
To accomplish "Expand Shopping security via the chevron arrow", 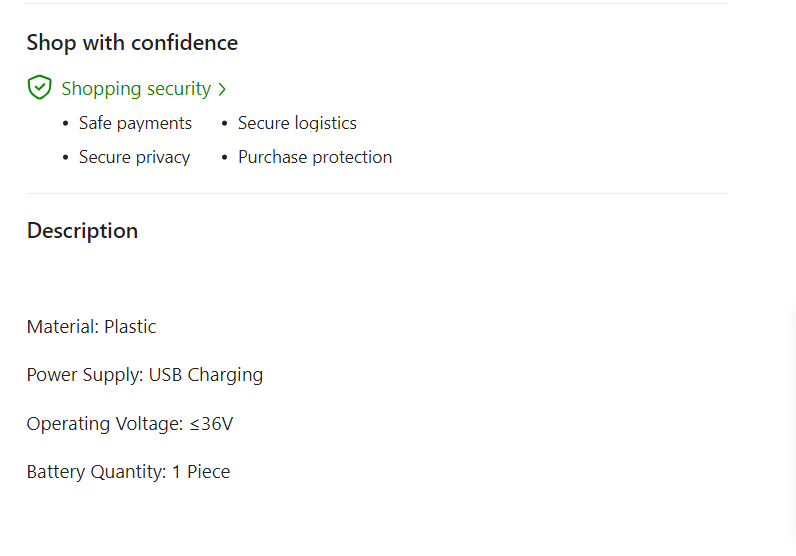I will [x=222, y=90].
